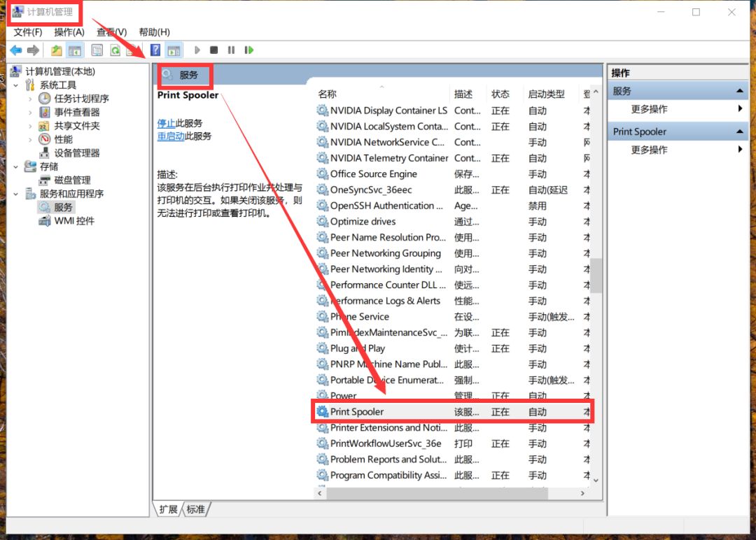
Task: Open 更多操作 under Print Spooler actions
Action: click(x=649, y=150)
